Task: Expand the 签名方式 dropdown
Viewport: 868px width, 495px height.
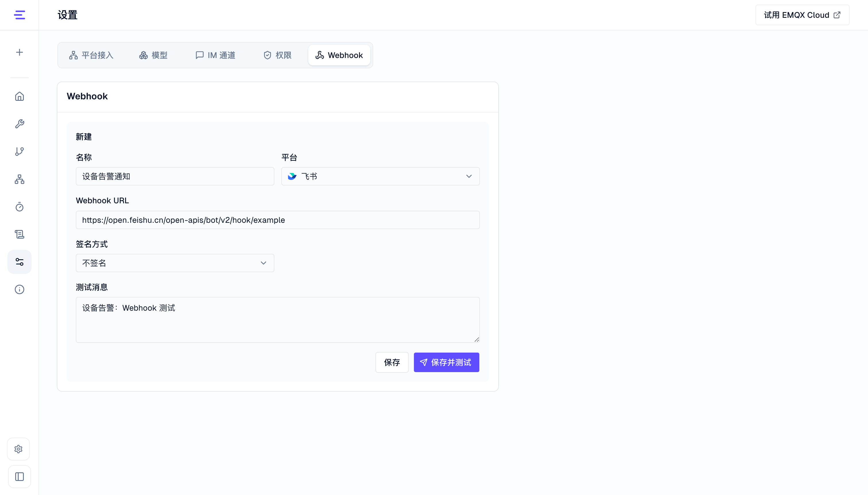Action: pyautogui.click(x=175, y=263)
